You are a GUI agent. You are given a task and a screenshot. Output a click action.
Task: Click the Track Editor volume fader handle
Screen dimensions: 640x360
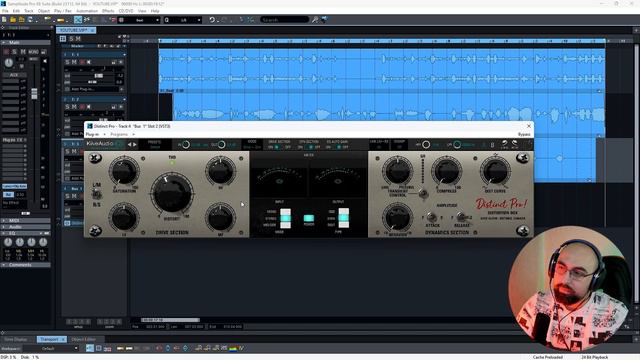click(34, 93)
